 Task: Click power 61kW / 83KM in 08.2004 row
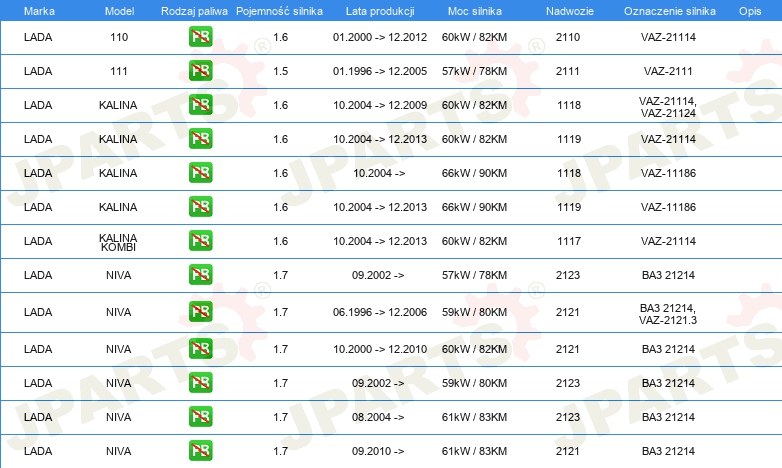pos(474,417)
